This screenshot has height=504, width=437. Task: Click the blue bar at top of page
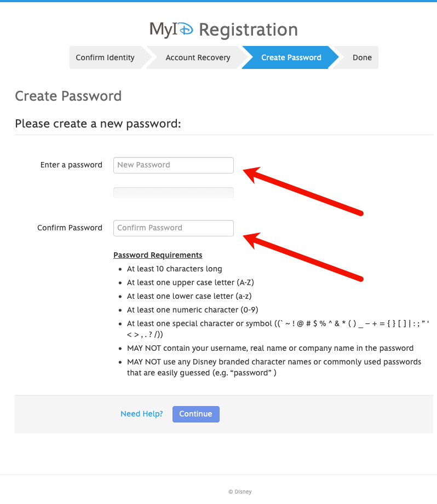219,2
